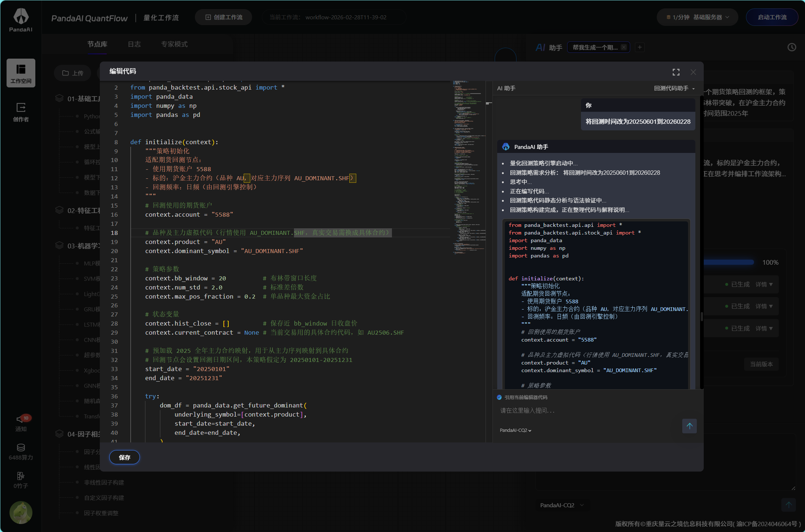Click the code line context.account = "5588"
805x532 pixels.
tap(189, 214)
